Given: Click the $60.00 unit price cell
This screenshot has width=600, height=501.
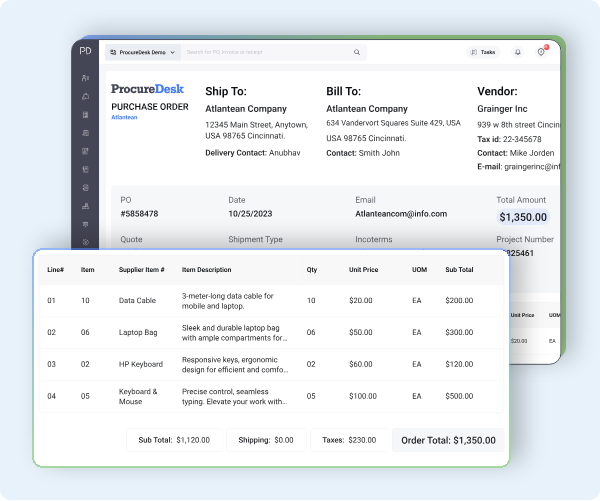Looking at the screenshot, I should pyautogui.click(x=360, y=364).
